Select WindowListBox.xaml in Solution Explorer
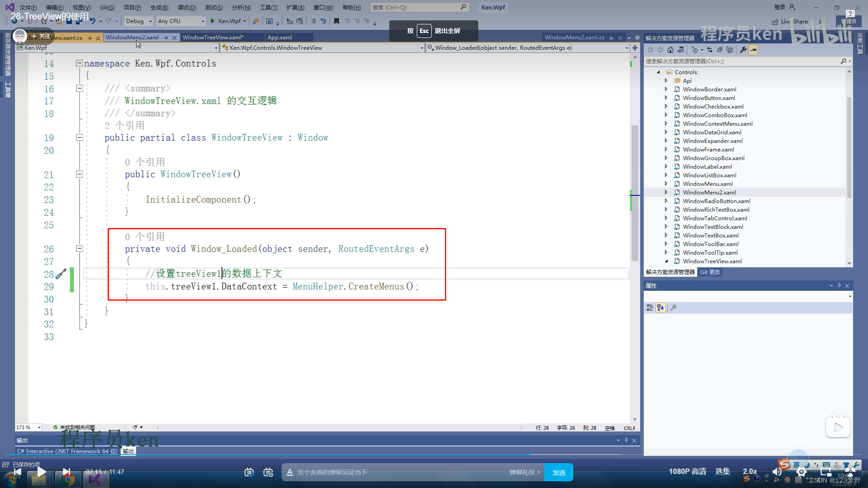 pyautogui.click(x=709, y=175)
